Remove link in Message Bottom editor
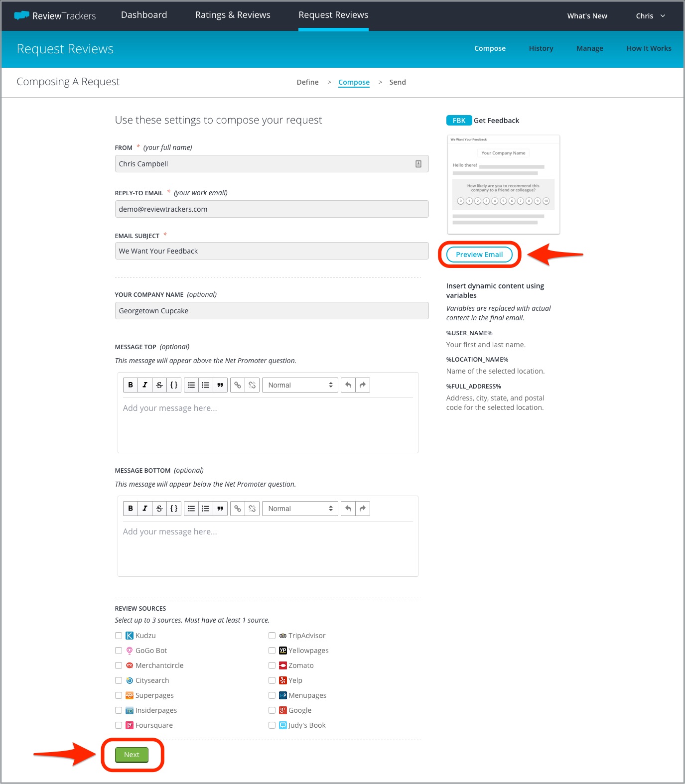The height and width of the screenshot is (784, 685). (x=252, y=509)
